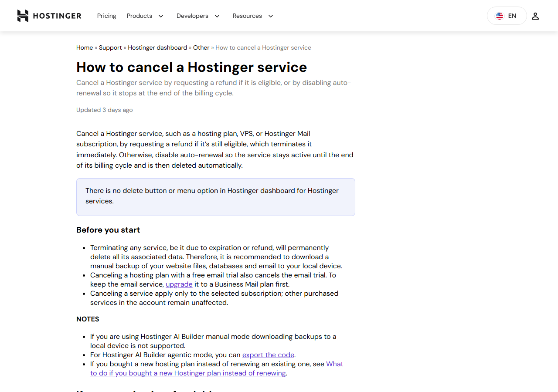Open the user account icon
Image resolution: width=558 pixels, height=392 pixels.
pyautogui.click(x=535, y=16)
